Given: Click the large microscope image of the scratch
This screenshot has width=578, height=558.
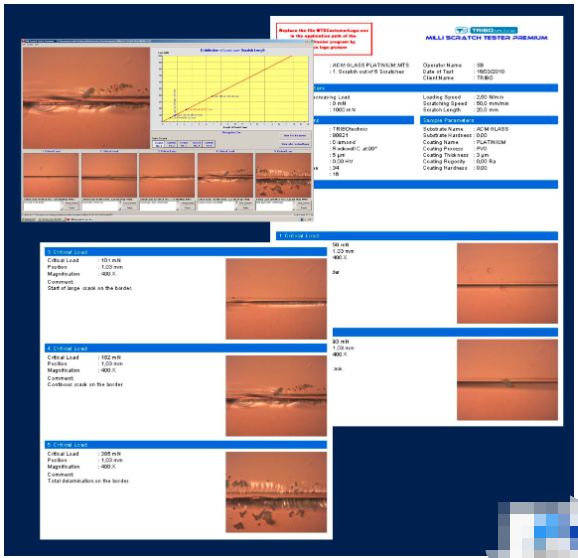Looking at the screenshot, I should [86, 98].
